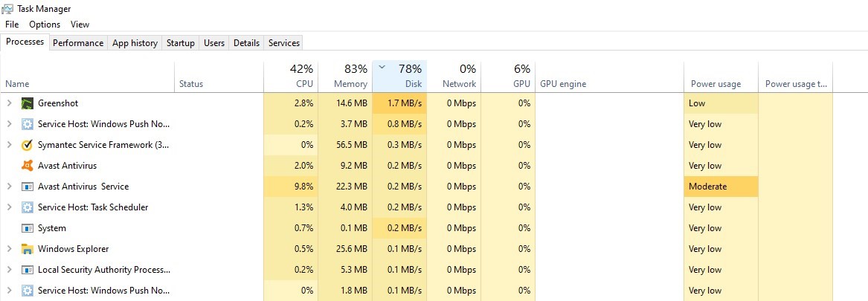This screenshot has height=301, width=868.
Task: Click the Local Security Authority Process icon
Action: (x=28, y=270)
